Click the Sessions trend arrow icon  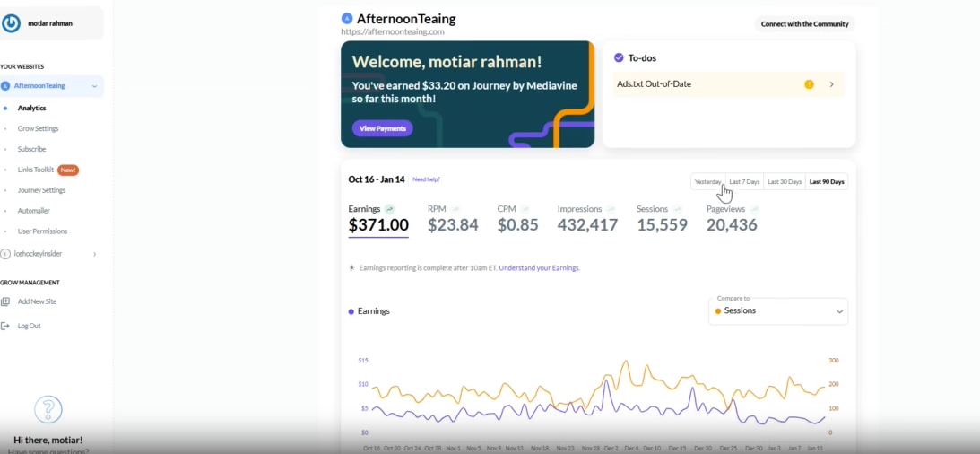click(x=678, y=209)
